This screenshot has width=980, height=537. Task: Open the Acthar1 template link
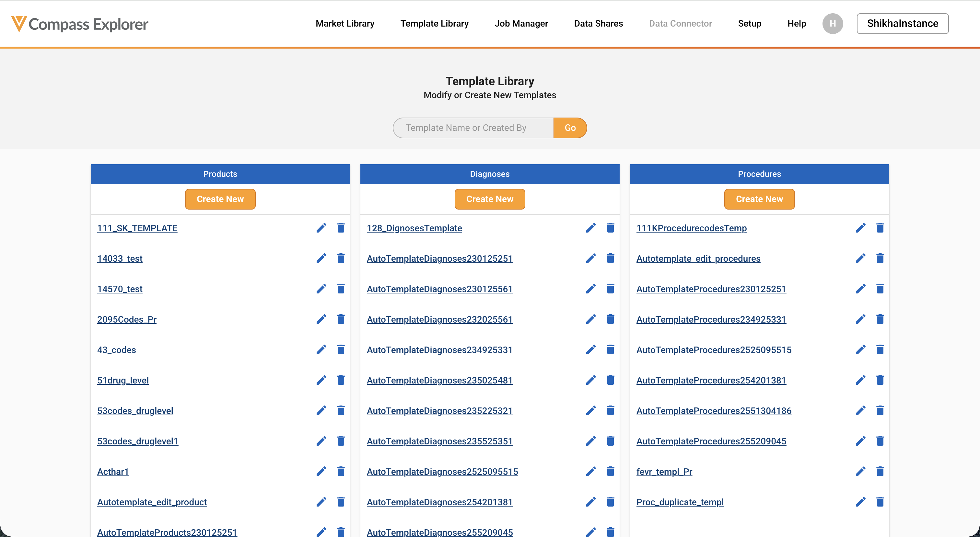[x=113, y=472]
